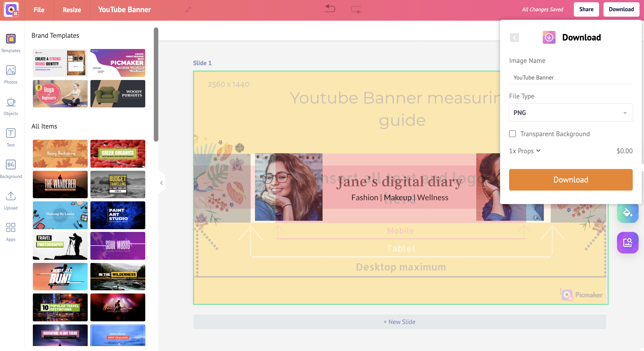
Task: Select 10 Popular Travel Destinations template
Action: pos(60,307)
